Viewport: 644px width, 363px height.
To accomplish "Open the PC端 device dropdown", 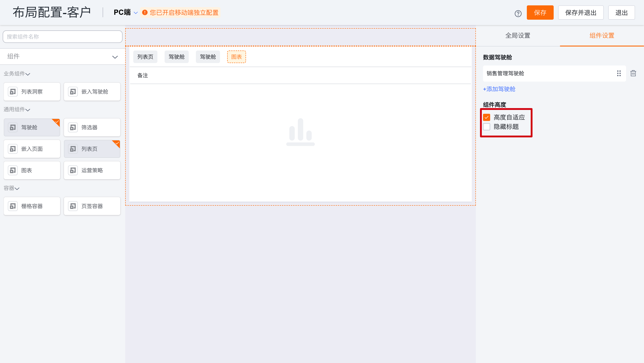I will click(125, 13).
